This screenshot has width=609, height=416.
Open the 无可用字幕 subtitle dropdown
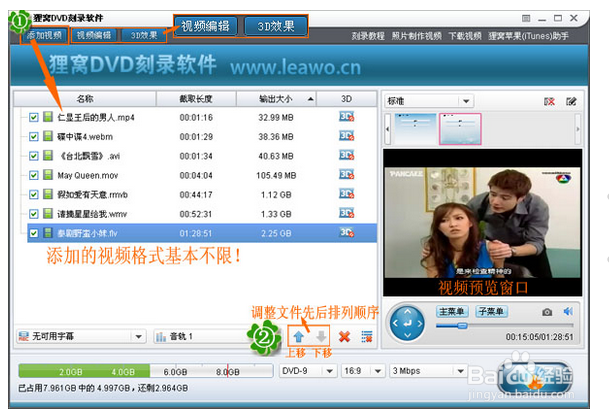[82, 336]
